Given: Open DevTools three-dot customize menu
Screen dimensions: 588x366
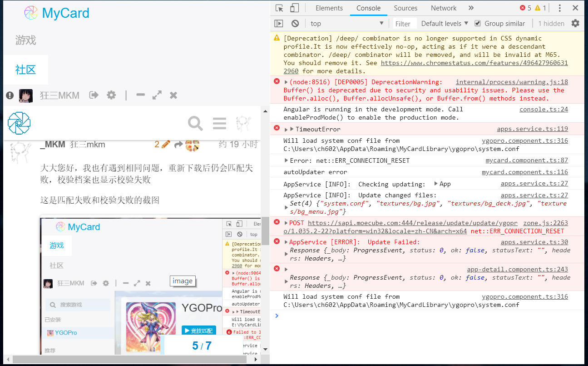Looking at the screenshot, I should tap(559, 8).
